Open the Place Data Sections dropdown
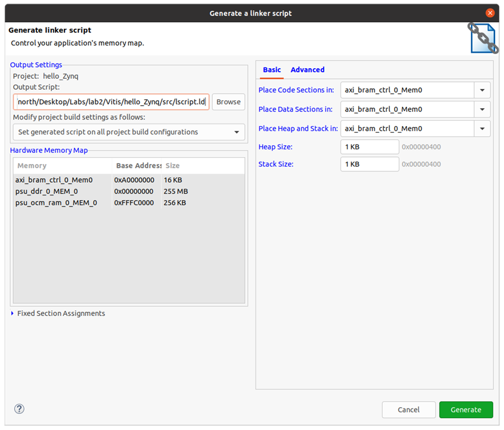Viewport: 504px width, 430px height. coord(481,109)
